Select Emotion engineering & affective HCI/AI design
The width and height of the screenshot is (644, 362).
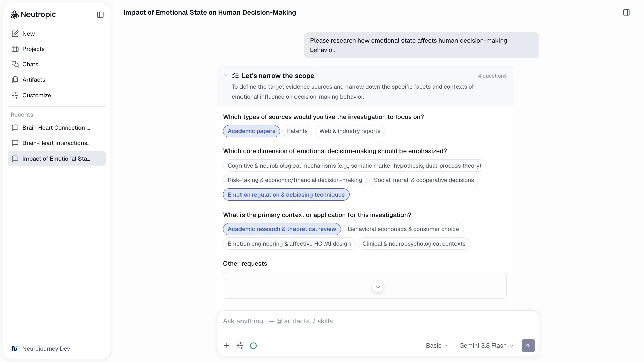coord(289,244)
